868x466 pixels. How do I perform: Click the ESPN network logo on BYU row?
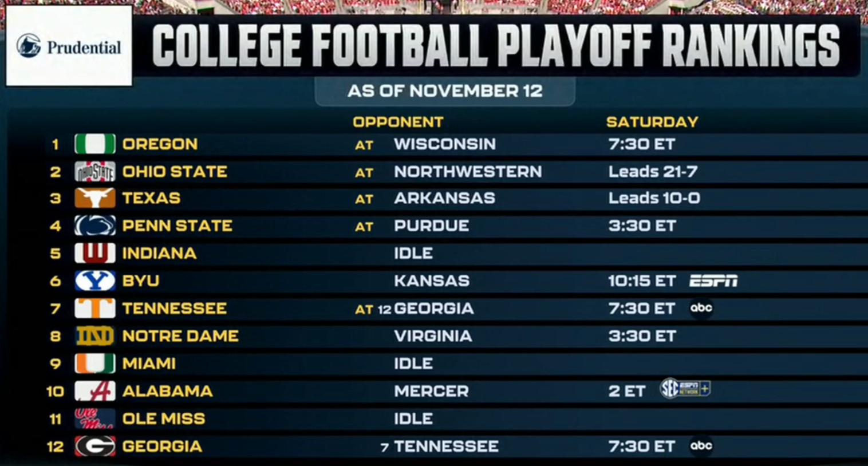pyautogui.click(x=713, y=281)
